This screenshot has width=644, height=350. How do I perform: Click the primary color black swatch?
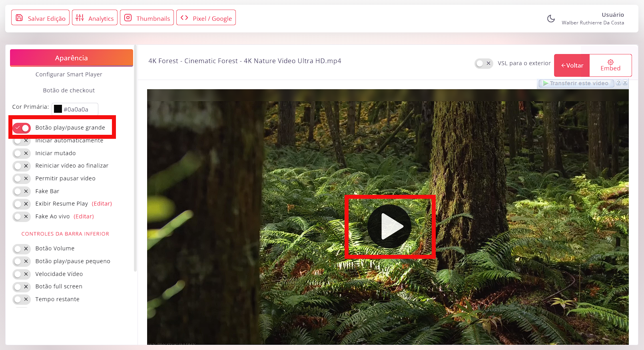pos(58,109)
